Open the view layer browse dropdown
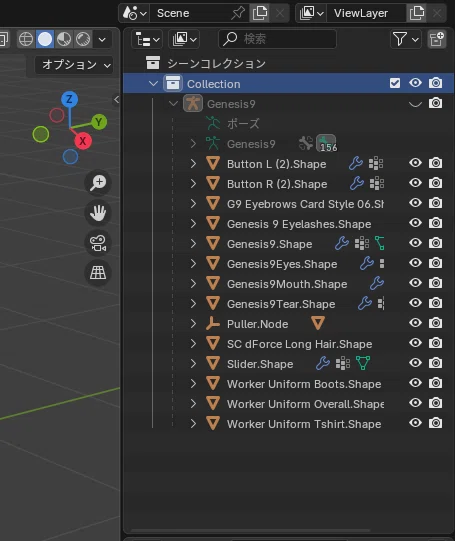 pos(311,13)
